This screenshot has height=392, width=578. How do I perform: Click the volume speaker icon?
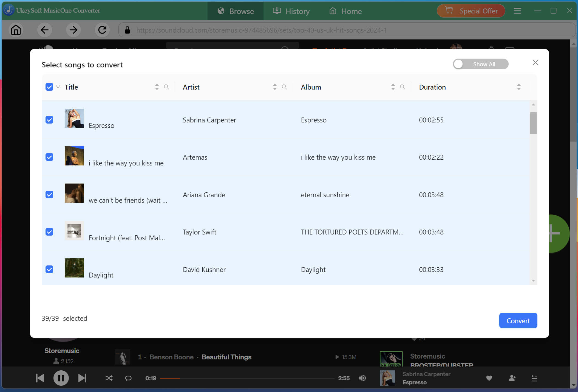362,378
